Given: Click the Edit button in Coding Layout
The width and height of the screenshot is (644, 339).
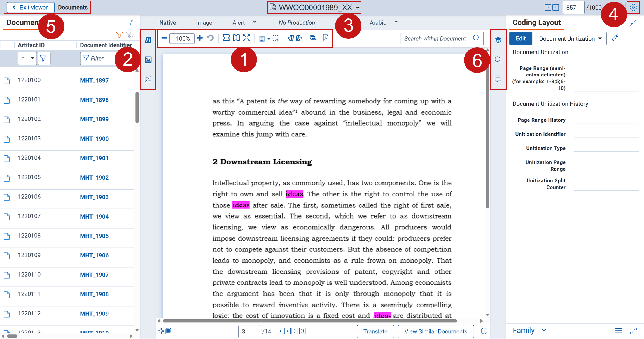Looking at the screenshot, I should click(521, 38).
